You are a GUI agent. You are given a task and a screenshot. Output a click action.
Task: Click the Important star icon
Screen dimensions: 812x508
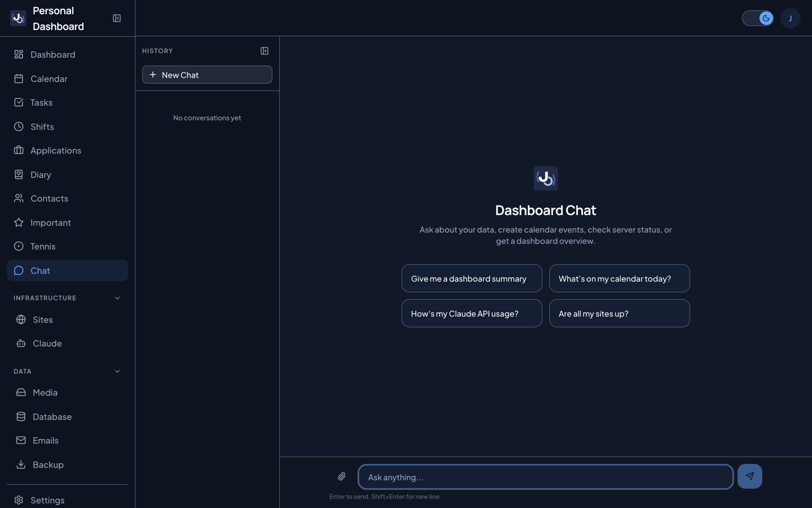[19, 223]
